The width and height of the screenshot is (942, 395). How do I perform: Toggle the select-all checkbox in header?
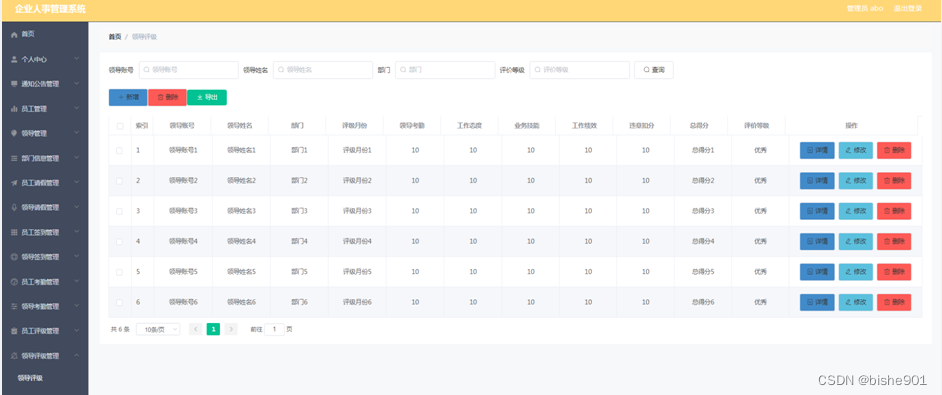120,126
